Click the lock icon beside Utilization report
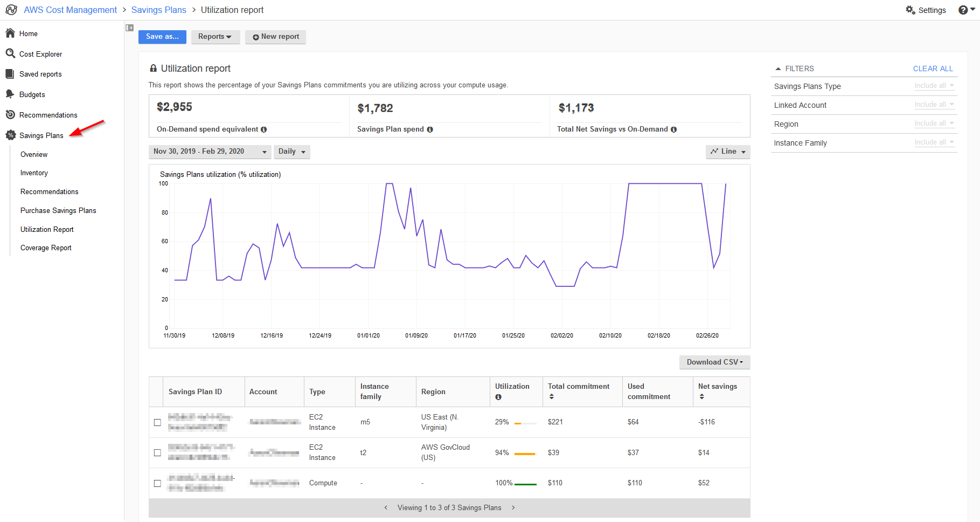980x522 pixels. coord(154,68)
